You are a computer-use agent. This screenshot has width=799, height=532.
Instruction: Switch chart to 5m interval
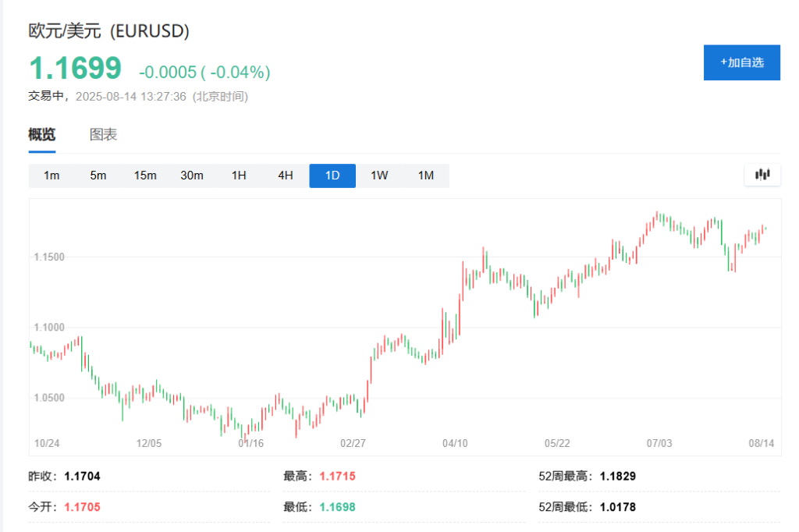[x=98, y=176]
